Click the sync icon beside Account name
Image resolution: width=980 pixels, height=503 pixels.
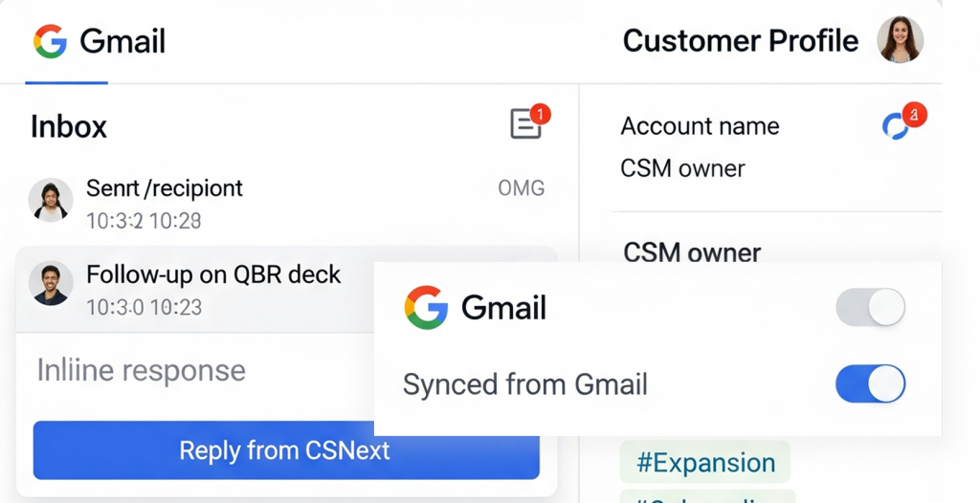(895, 127)
